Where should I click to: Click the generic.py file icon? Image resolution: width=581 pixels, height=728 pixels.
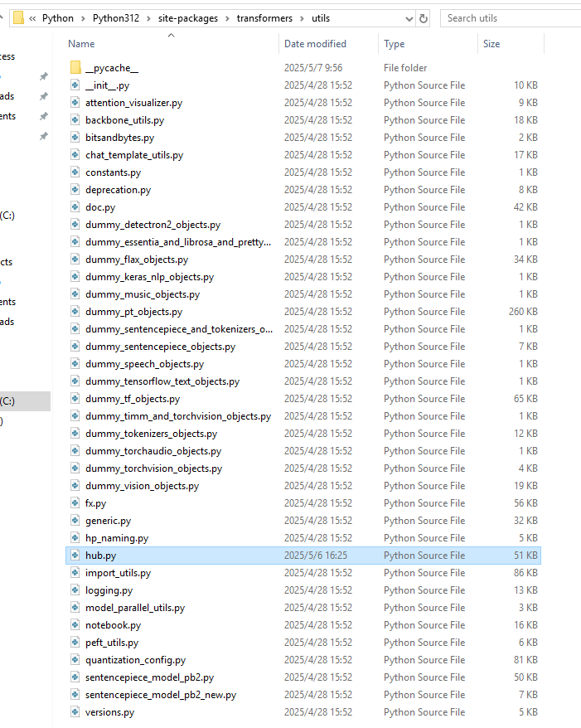pyautogui.click(x=75, y=521)
